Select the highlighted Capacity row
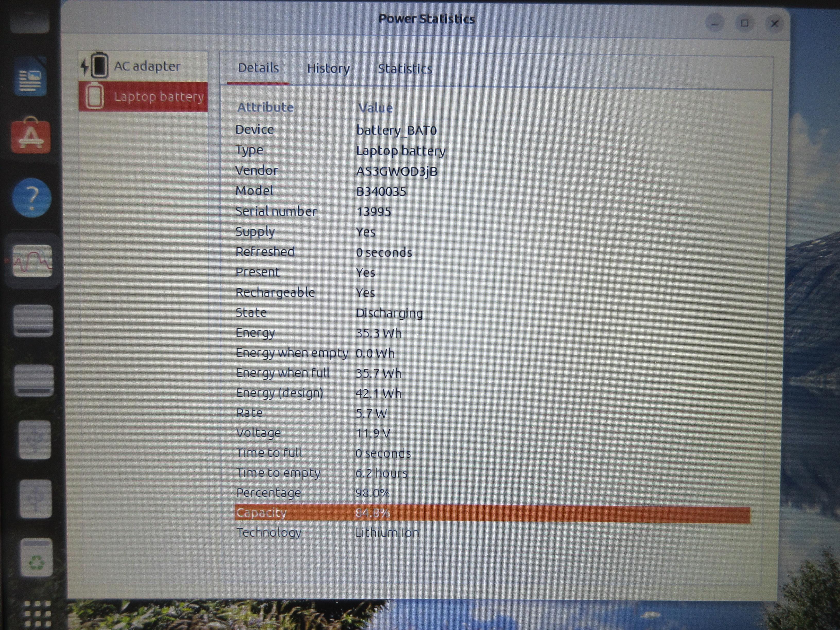 tap(492, 513)
